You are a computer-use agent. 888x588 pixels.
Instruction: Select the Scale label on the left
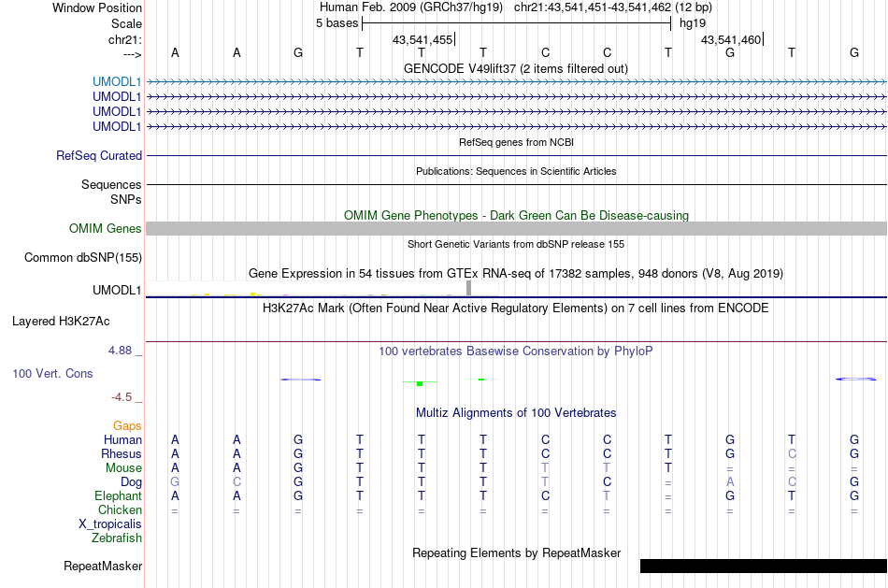click(126, 23)
